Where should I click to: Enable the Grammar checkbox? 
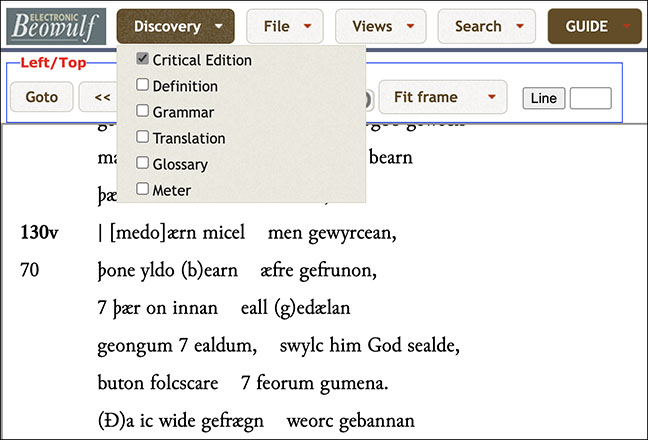142,111
